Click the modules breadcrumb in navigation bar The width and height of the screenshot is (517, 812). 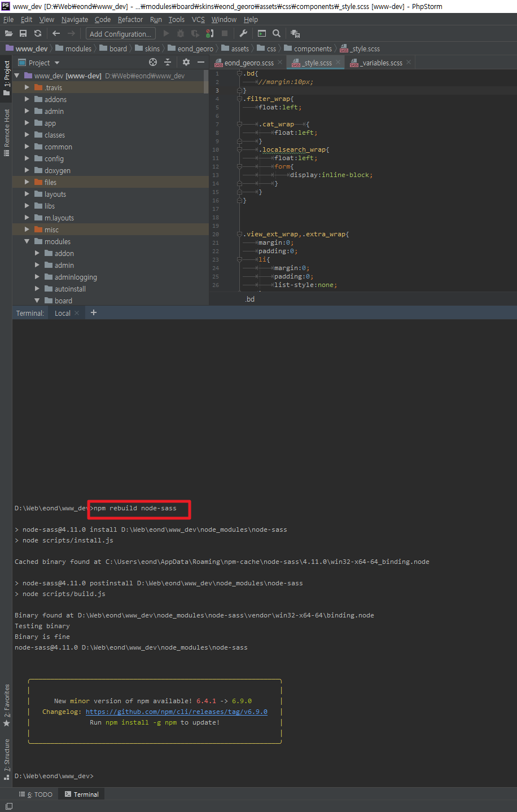73,48
